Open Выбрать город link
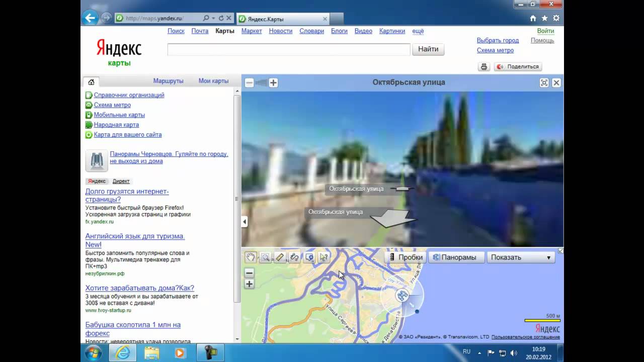Screen dimensions: 644x362 click(498, 40)
